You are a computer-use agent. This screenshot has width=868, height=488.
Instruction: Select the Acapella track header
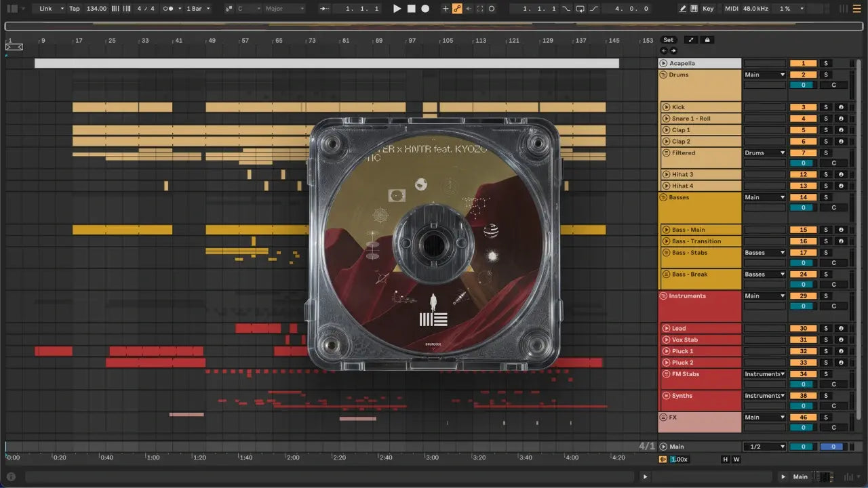700,63
